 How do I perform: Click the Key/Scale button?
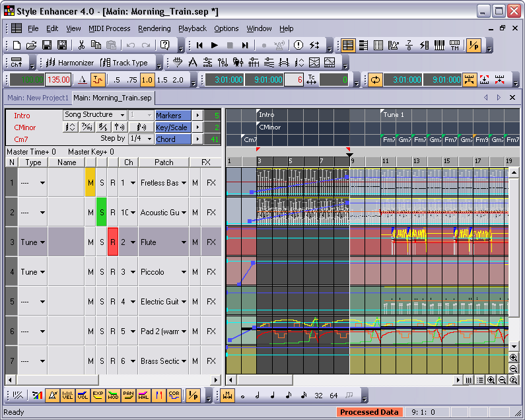point(172,127)
